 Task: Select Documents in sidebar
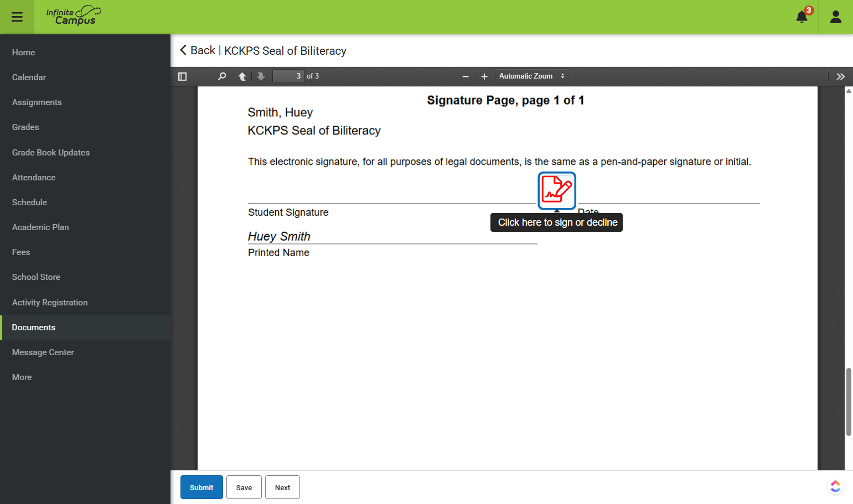click(x=85, y=328)
